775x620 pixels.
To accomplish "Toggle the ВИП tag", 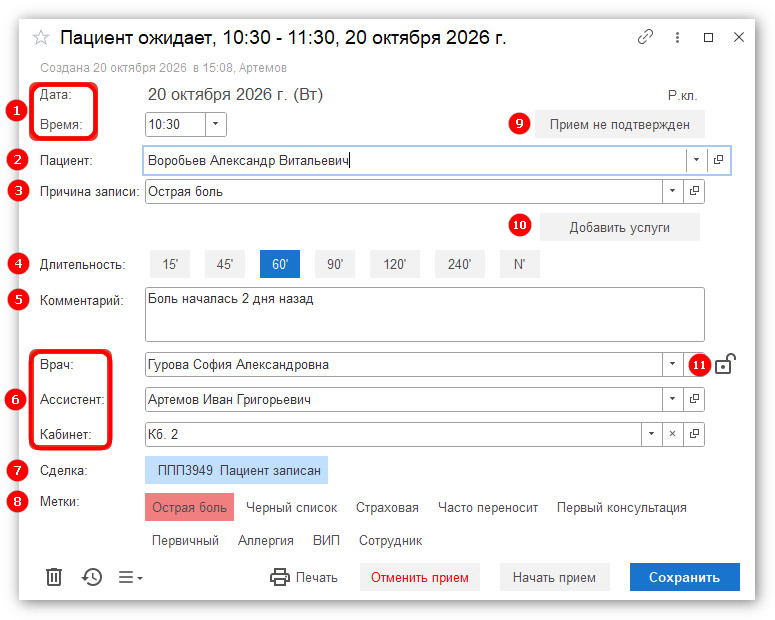I will pos(326,540).
